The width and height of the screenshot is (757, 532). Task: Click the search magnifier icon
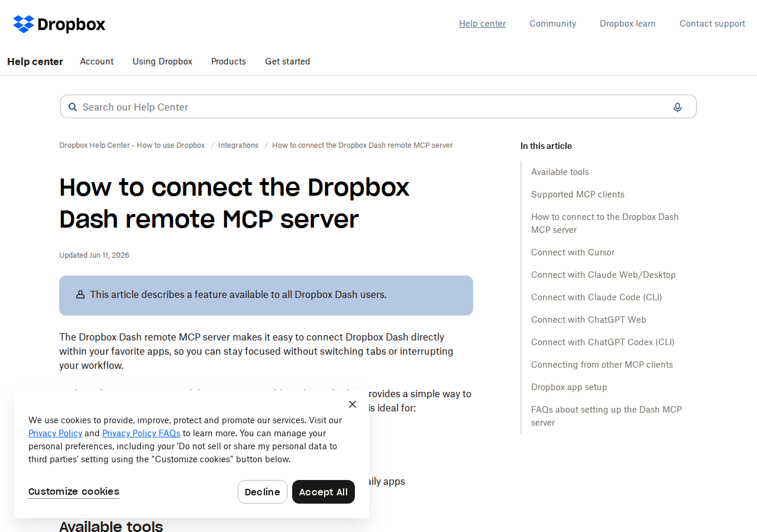click(73, 107)
